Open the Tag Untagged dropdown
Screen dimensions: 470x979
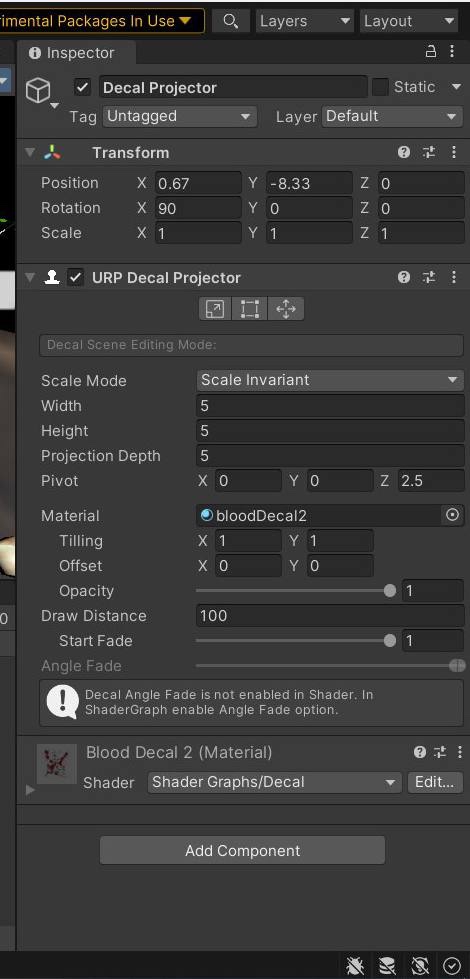[x=179, y=116]
